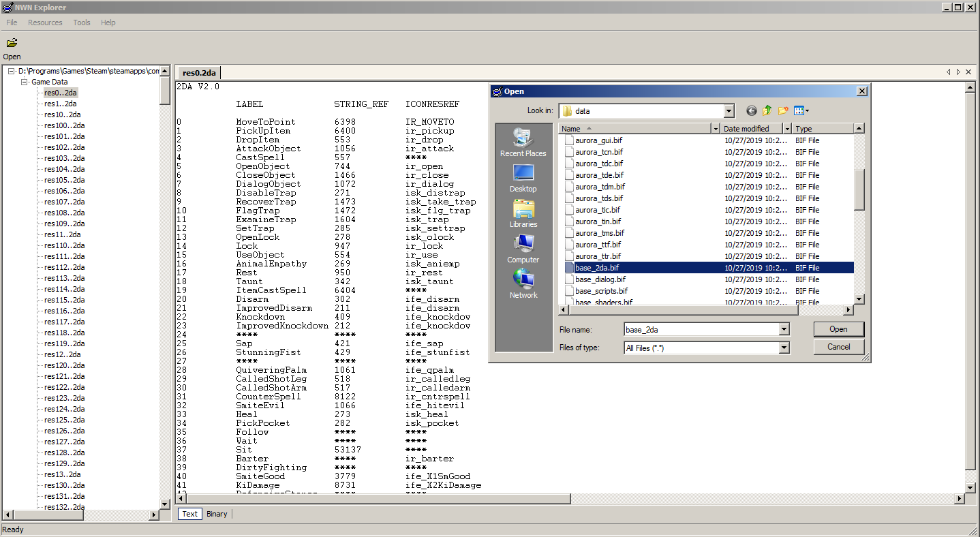Select res100..2da in the resource tree
The width and height of the screenshot is (980, 537).
(x=64, y=125)
